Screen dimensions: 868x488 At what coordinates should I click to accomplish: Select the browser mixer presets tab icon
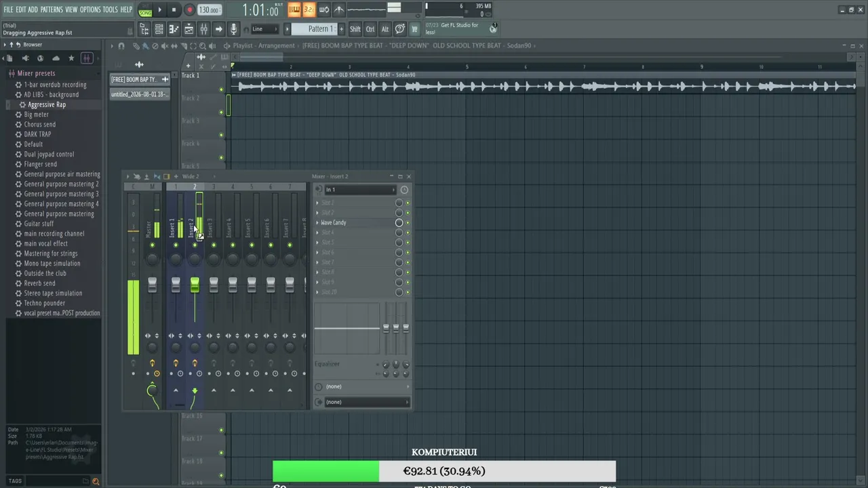87,58
